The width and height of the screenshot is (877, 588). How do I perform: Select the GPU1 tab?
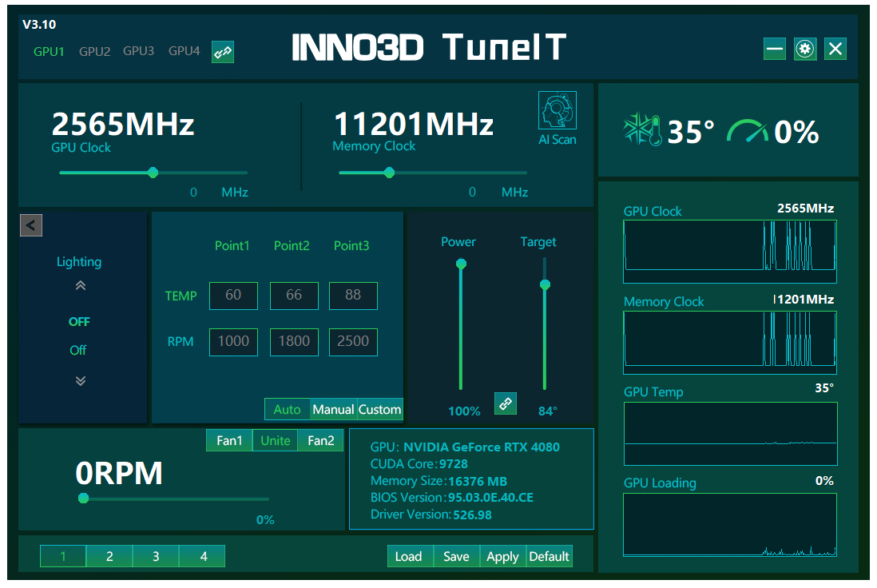(49, 51)
